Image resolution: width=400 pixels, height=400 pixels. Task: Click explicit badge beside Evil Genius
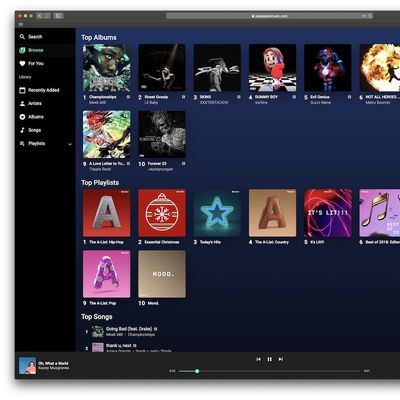pos(349,97)
